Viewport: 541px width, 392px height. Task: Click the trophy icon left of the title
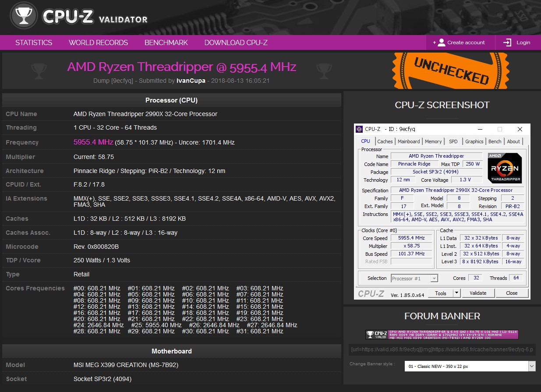point(39,70)
